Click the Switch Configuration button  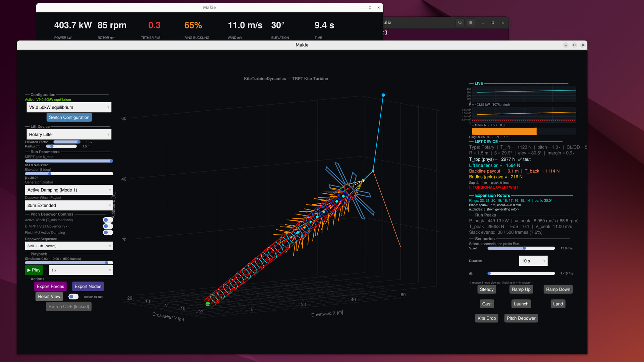[x=69, y=117]
